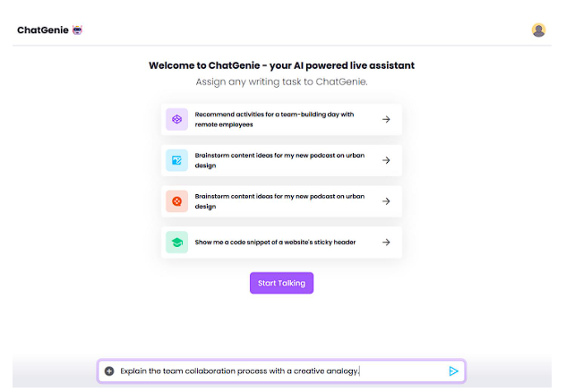Image resolution: width=566 pixels, height=392 pixels.
Task: Click the red-orange film reel icon
Action: [177, 201]
